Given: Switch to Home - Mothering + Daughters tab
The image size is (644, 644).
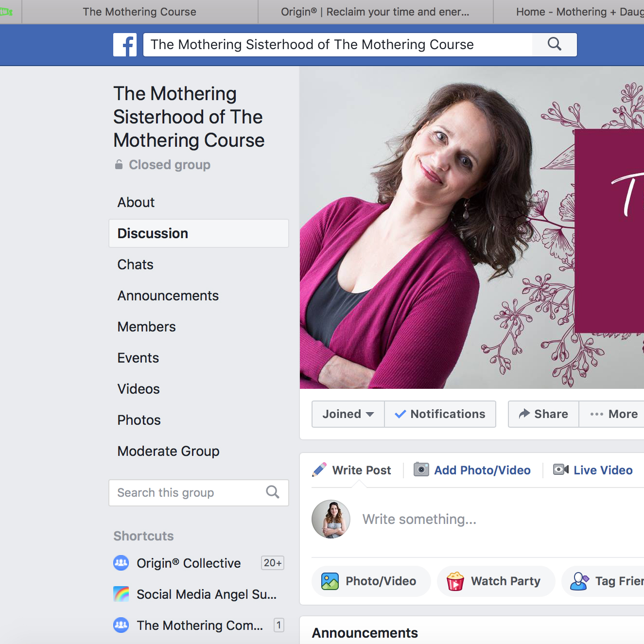Looking at the screenshot, I should click(x=569, y=12).
